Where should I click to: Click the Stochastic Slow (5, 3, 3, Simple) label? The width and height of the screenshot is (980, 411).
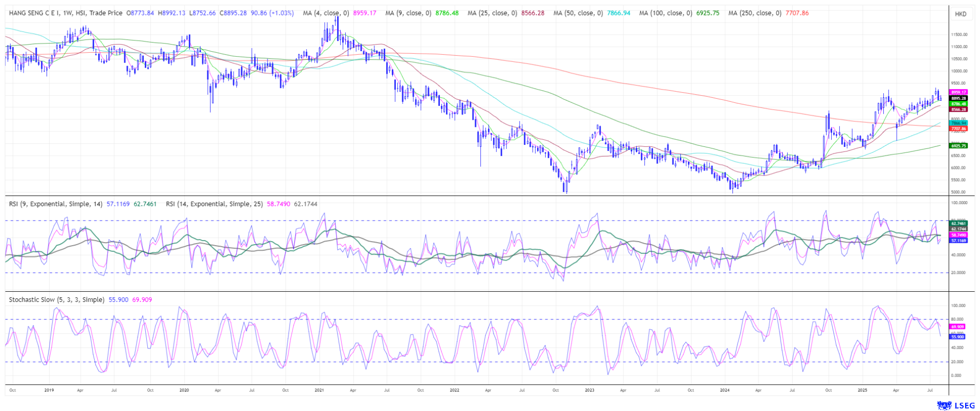56,300
